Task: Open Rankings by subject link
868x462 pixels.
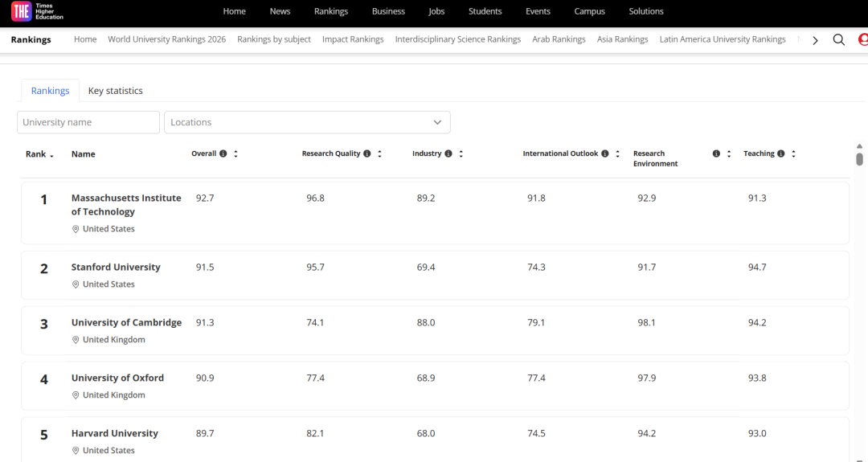Action: 274,39
